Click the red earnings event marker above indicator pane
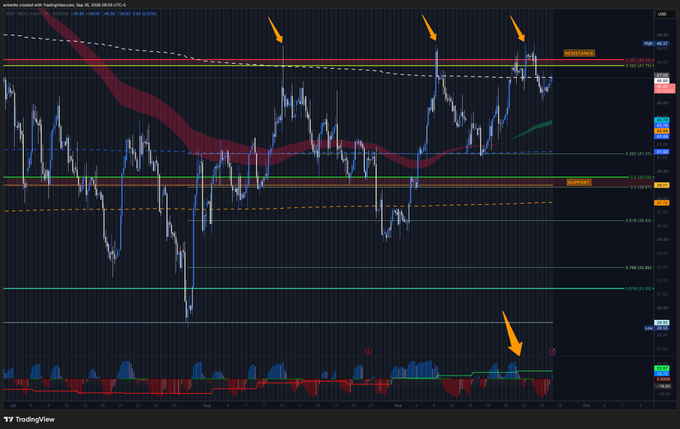Screen dimensions: 680x429 pos(368,351)
